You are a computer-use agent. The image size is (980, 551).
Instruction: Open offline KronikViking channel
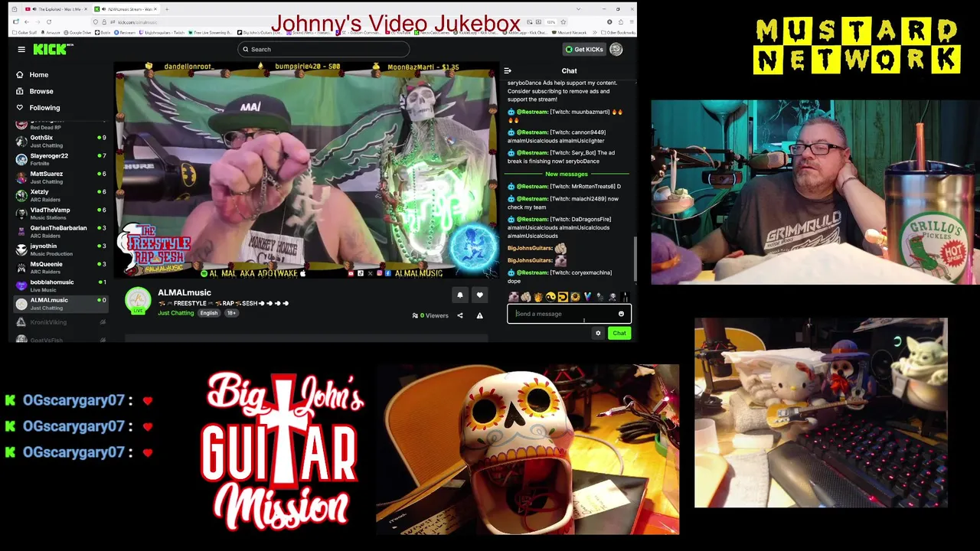[x=60, y=321]
